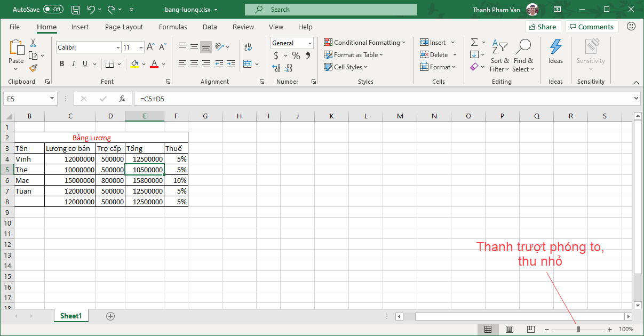The height and width of the screenshot is (336, 644).
Task: Open the borders dropdown arrow
Action: click(x=118, y=64)
